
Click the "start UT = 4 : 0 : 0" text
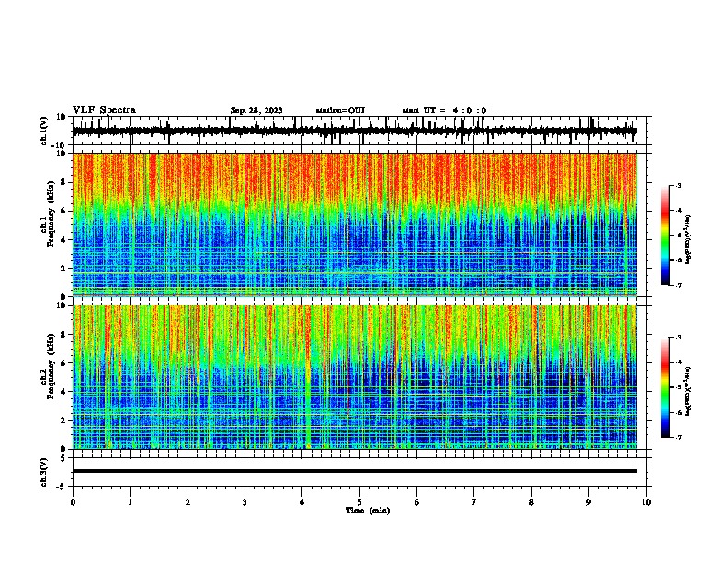(x=444, y=110)
